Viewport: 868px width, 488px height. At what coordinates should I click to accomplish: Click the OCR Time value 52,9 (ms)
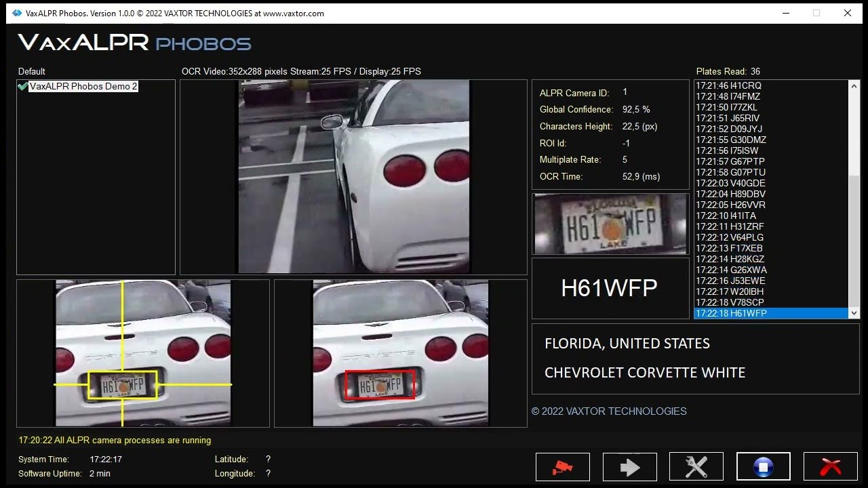(641, 176)
